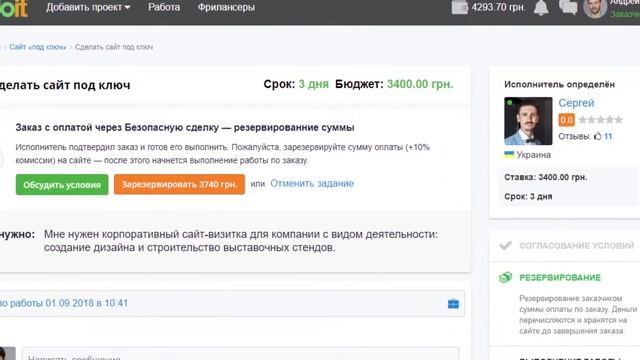Click the thumbs-up reviews icon
Image resolution: width=640 pixels, height=360 pixels.
[598, 136]
